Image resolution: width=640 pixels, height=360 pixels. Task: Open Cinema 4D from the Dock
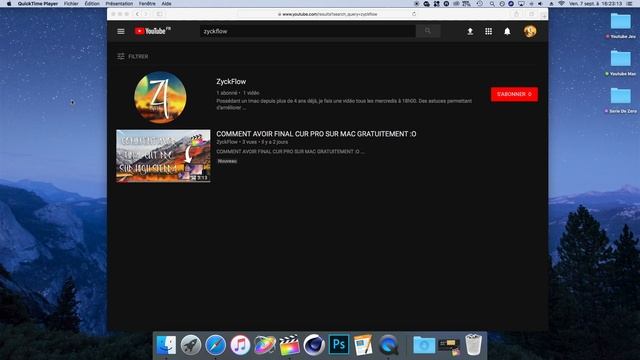(x=314, y=345)
